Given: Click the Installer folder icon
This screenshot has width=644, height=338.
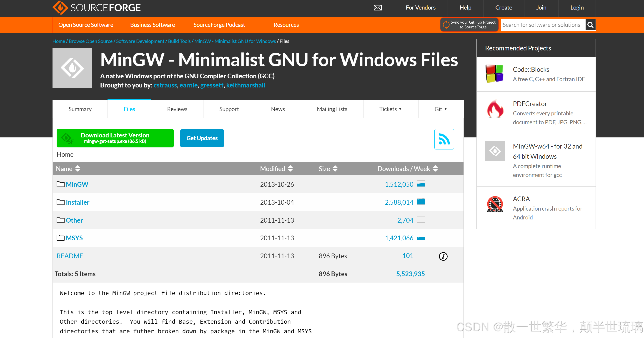Looking at the screenshot, I should [x=60, y=202].
